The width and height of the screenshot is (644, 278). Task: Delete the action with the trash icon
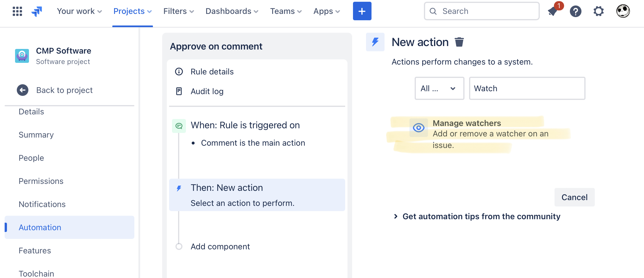460,42
